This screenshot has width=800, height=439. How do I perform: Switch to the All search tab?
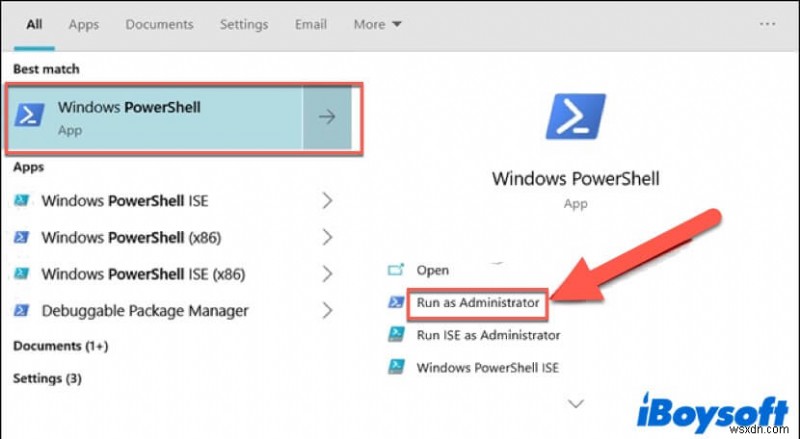(x=34, y=25)
